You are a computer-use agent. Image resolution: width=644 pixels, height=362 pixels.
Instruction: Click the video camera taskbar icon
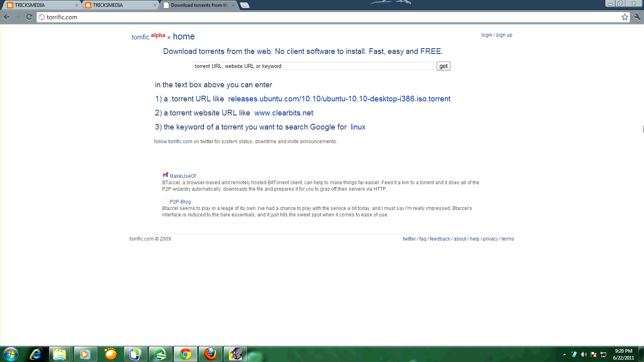235,354
